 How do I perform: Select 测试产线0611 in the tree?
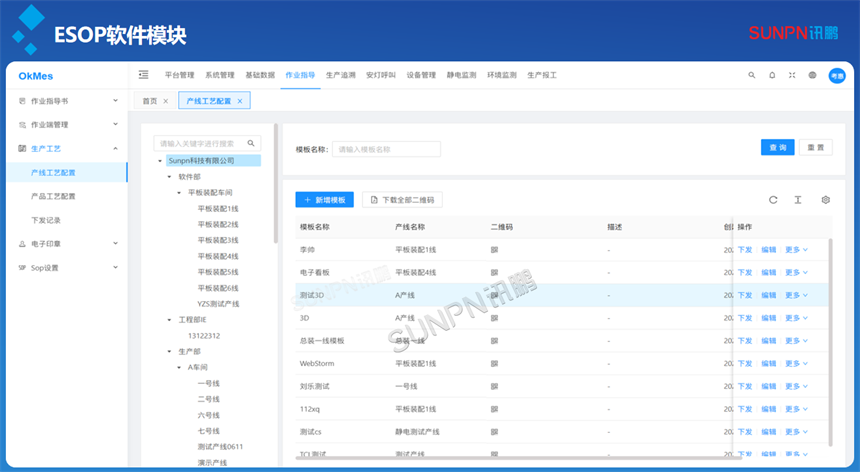220,447
